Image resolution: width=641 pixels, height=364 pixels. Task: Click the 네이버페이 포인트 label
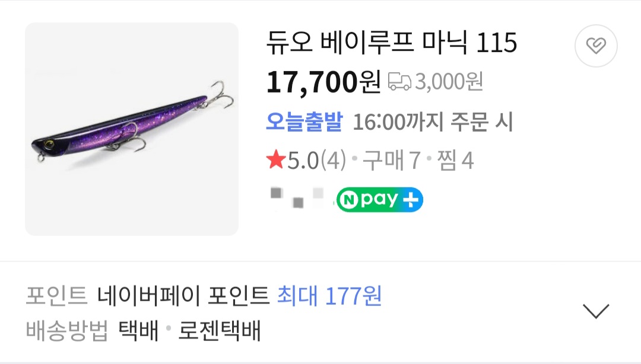coord(183,296)
